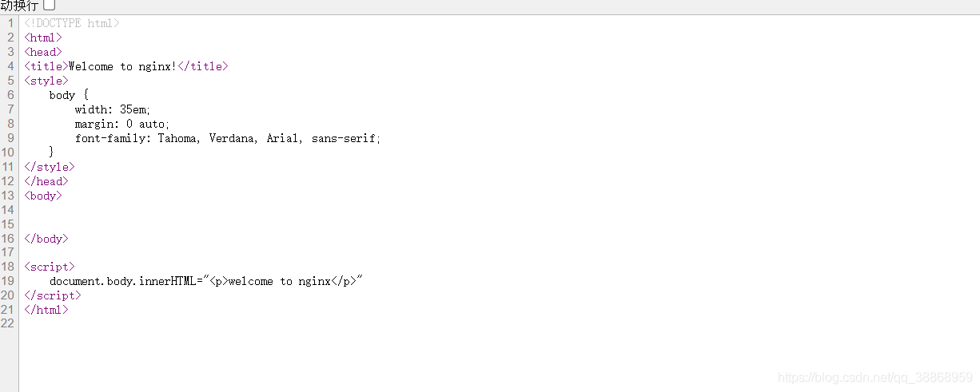Click line number 19 in gutter
Screen dimensions: 980x392
(x=8, y=281)
